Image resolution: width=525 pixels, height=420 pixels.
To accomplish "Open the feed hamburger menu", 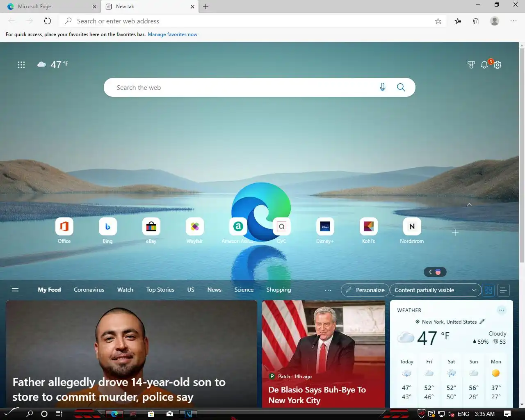I will (x=15, y=290).
